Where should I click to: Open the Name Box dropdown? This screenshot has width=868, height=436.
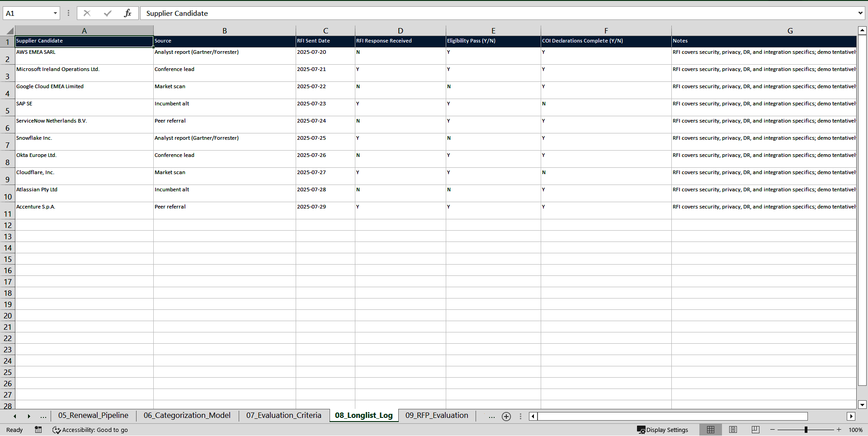(55, 13)
